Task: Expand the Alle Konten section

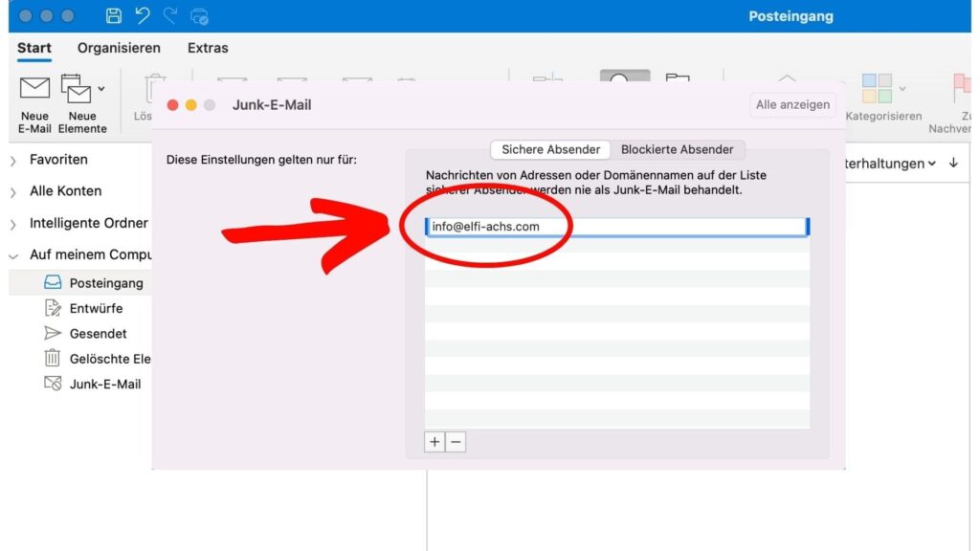Action: [13, 191]
